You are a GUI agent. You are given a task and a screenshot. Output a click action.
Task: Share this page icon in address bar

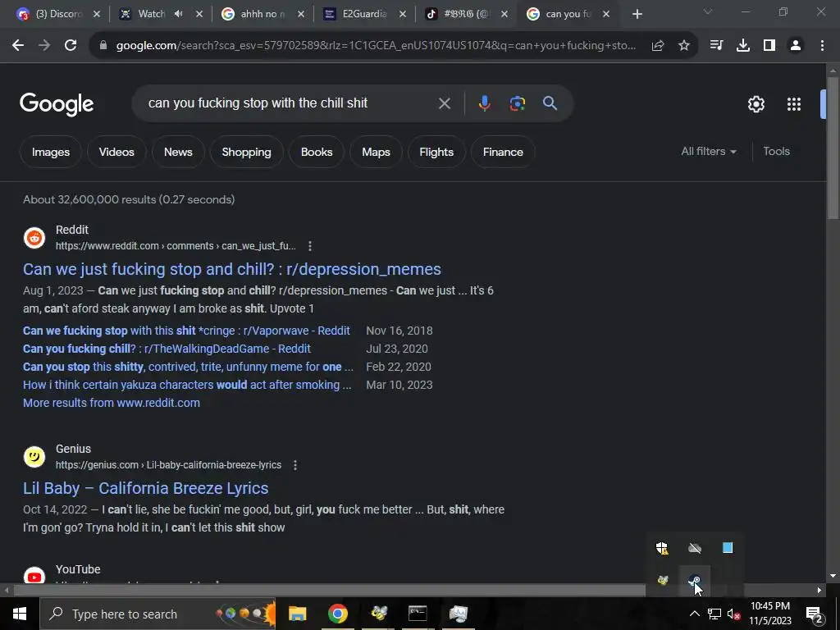coord(658,46)
